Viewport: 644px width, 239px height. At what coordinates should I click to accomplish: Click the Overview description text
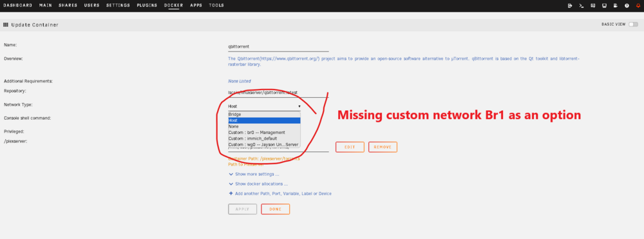pyautogui.click(x=404, y=61)
